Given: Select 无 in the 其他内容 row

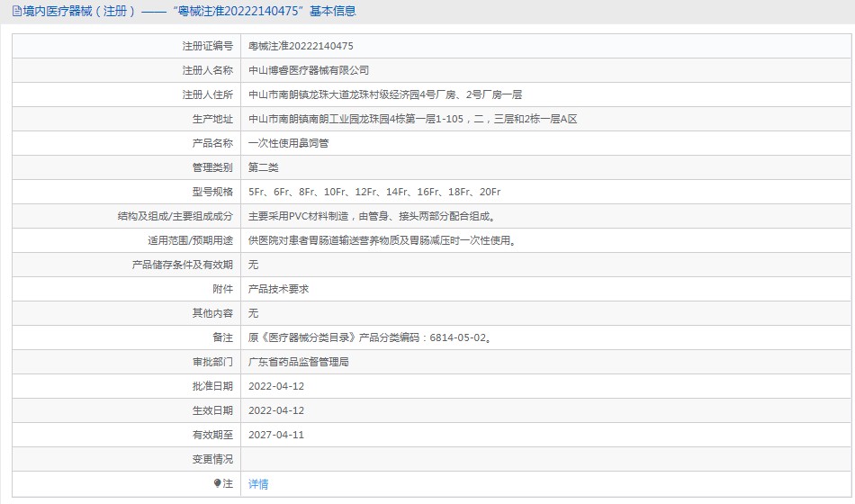Looking at the screenshot, I should [253, 313].
